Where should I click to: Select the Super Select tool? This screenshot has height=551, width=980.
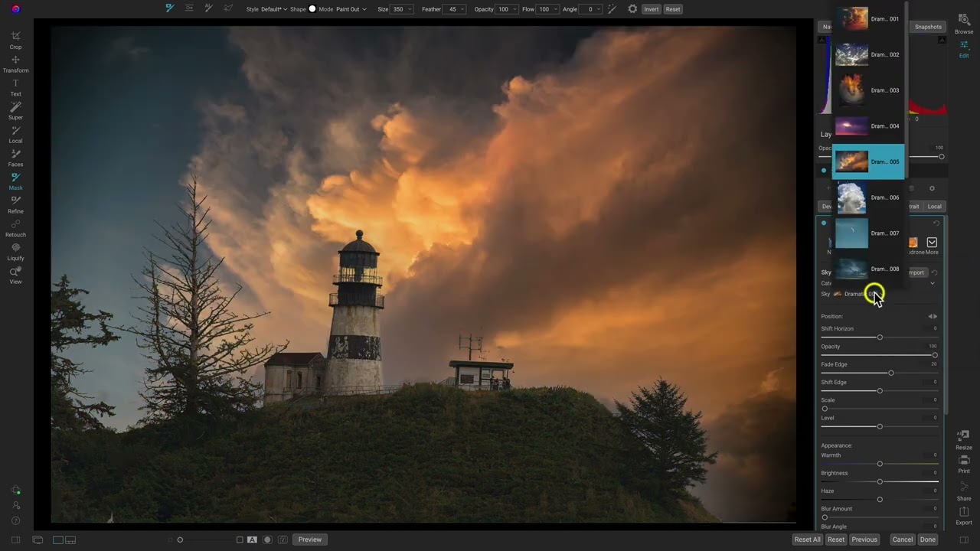pos(15,111)
